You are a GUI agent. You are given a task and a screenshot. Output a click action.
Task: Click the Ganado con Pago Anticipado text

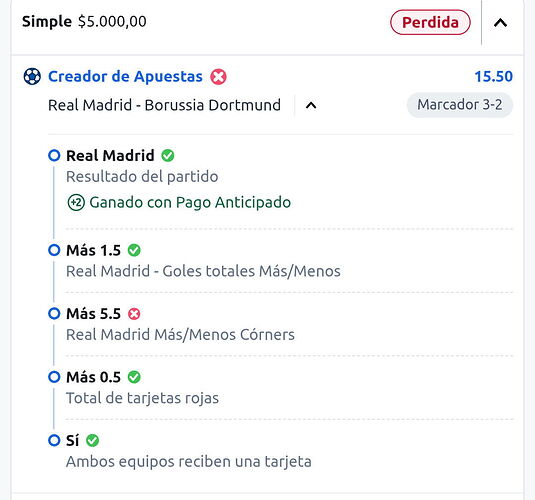(x=190, y=202)
